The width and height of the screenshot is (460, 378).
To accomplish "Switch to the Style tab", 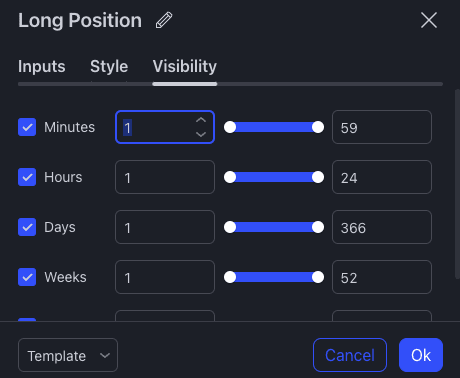I will coord(109,66).
